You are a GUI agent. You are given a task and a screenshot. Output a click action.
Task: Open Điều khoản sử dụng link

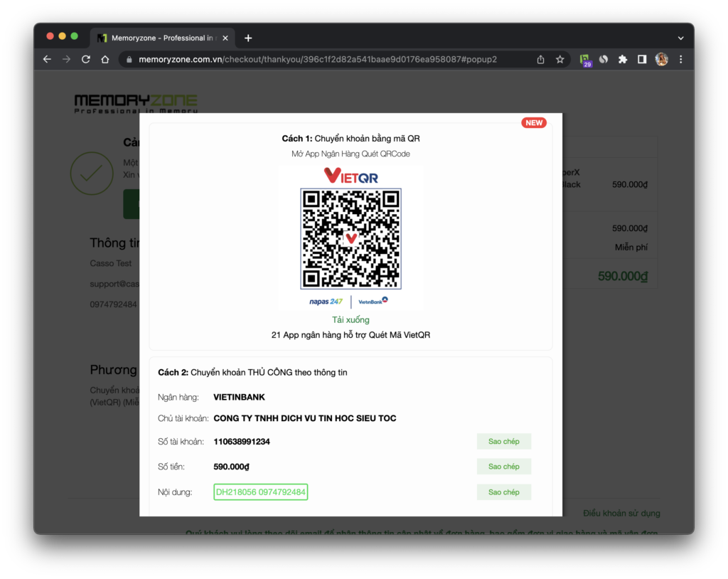click(x=621, y=513)
